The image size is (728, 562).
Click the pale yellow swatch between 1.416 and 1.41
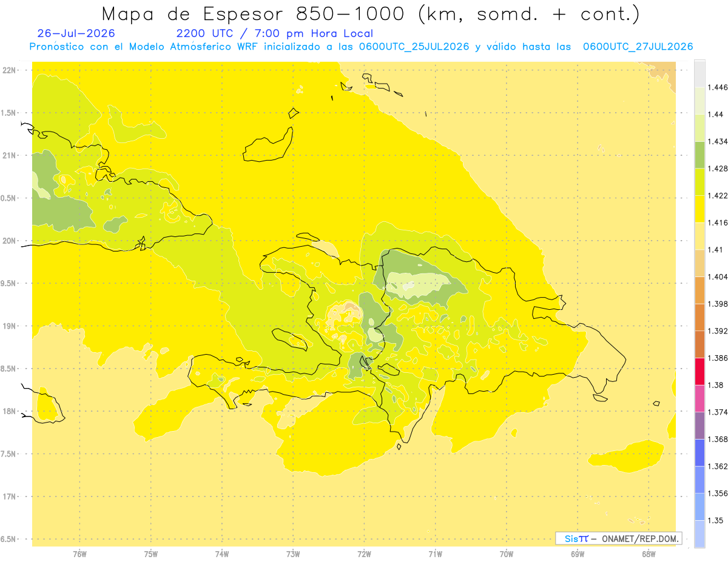(699, 236)
